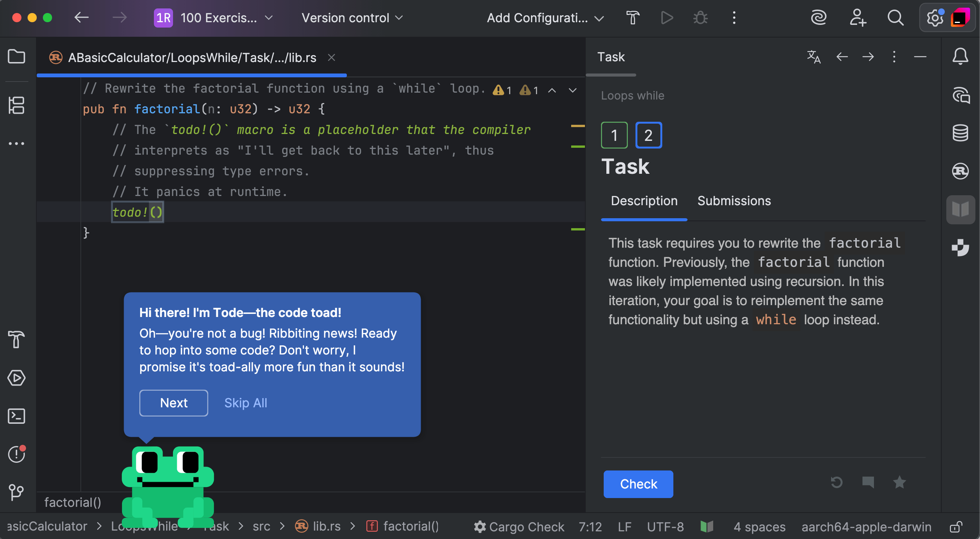The height and width of the screenshot is (539, 980).
Task: Click the todo!() macro in editor
Action: (137, 212)
